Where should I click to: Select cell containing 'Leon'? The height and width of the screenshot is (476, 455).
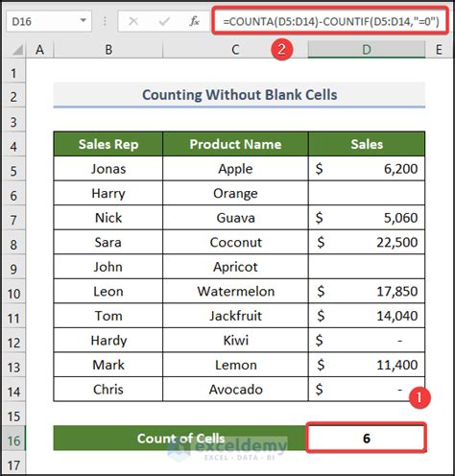pos(108,291)
